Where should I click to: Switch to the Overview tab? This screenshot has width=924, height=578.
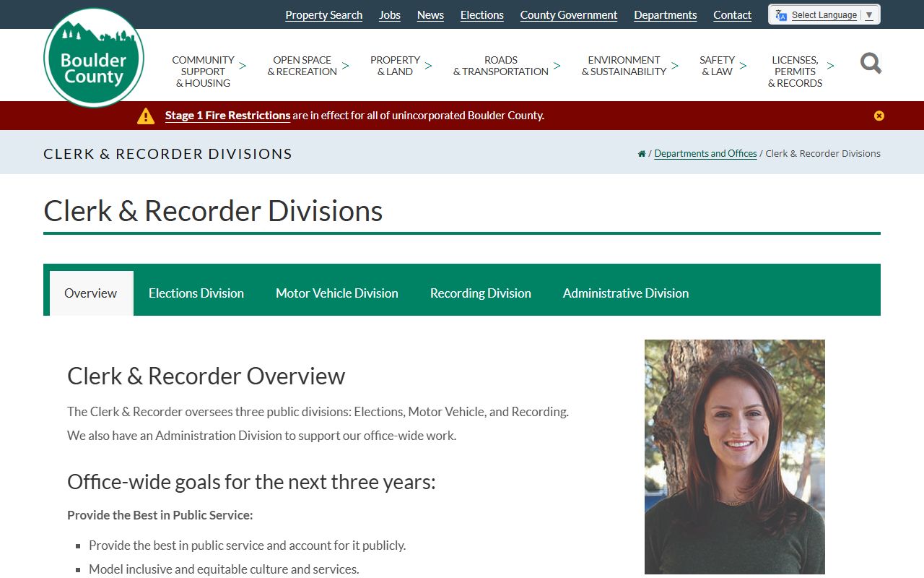coord(91,293)
